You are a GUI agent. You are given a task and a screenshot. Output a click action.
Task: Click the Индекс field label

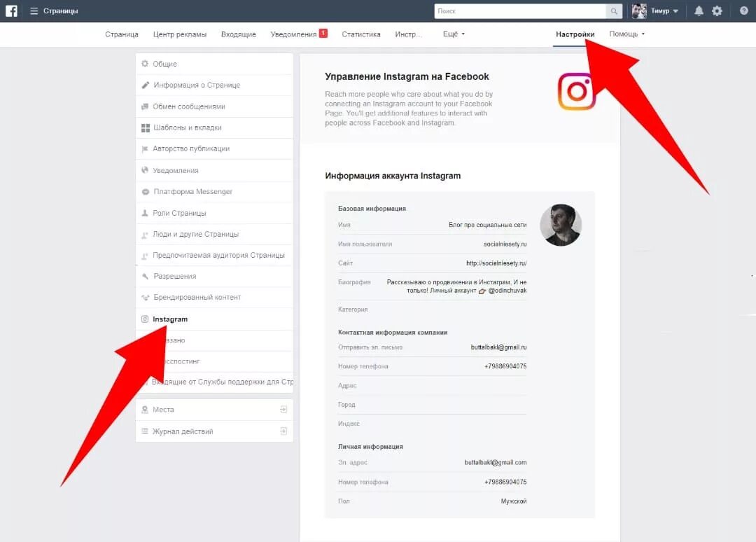point(349,424)
